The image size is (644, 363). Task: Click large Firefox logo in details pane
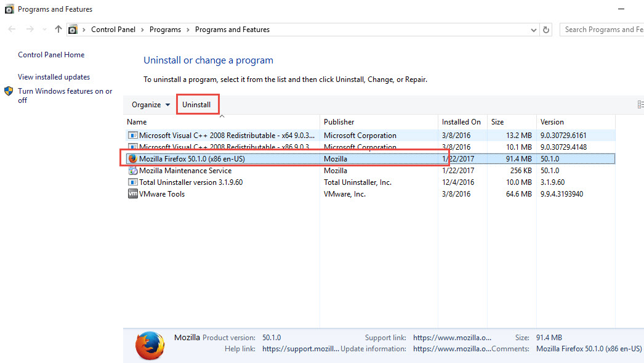pos(150,346)
